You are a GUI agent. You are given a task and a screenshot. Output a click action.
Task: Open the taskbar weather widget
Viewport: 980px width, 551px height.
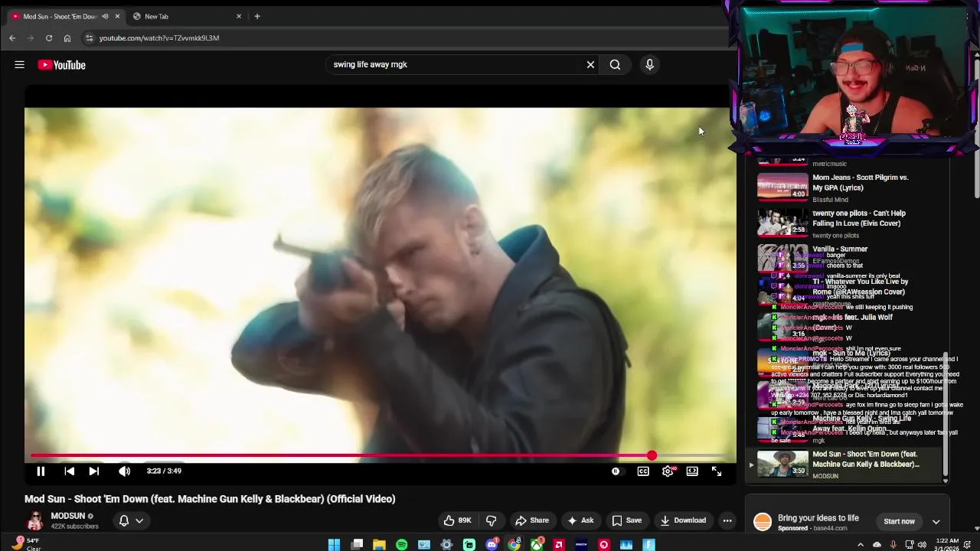(x=25, y=544)
